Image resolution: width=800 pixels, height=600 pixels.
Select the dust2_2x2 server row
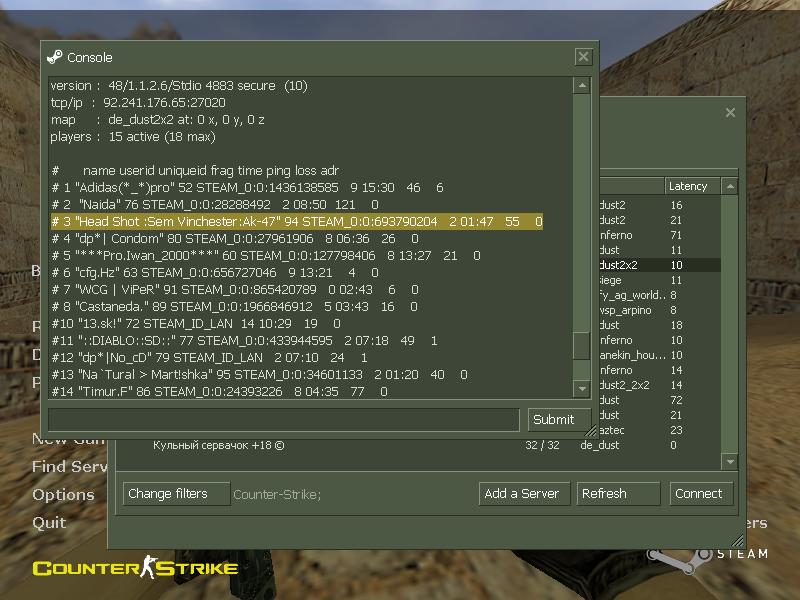660,385
